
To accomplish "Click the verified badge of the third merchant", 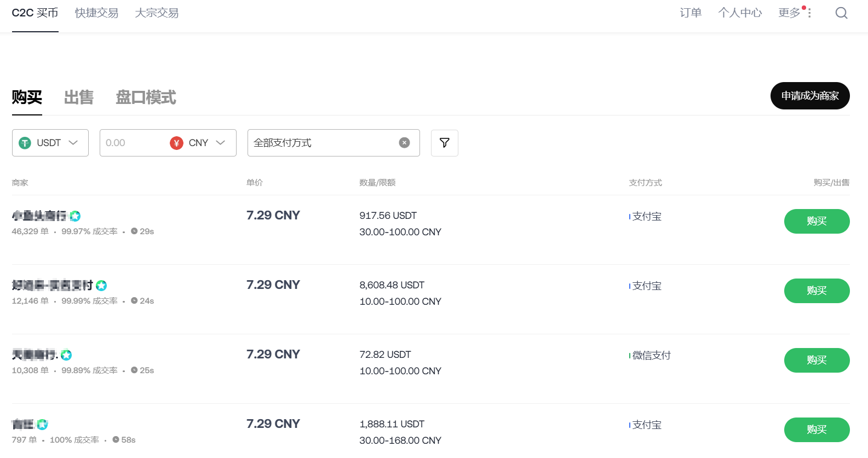I will click(66, 355).
